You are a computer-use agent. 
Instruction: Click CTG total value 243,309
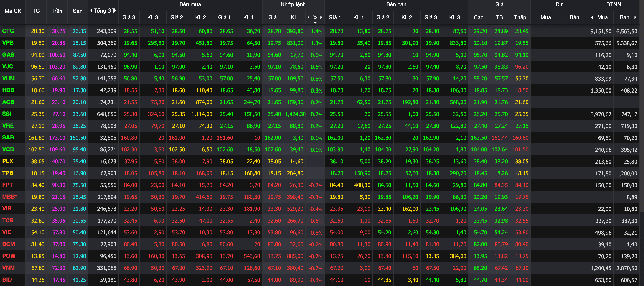107,31
